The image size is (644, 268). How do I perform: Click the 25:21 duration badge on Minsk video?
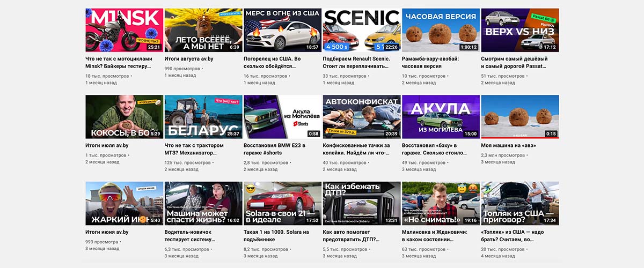(x=154, y=47)
